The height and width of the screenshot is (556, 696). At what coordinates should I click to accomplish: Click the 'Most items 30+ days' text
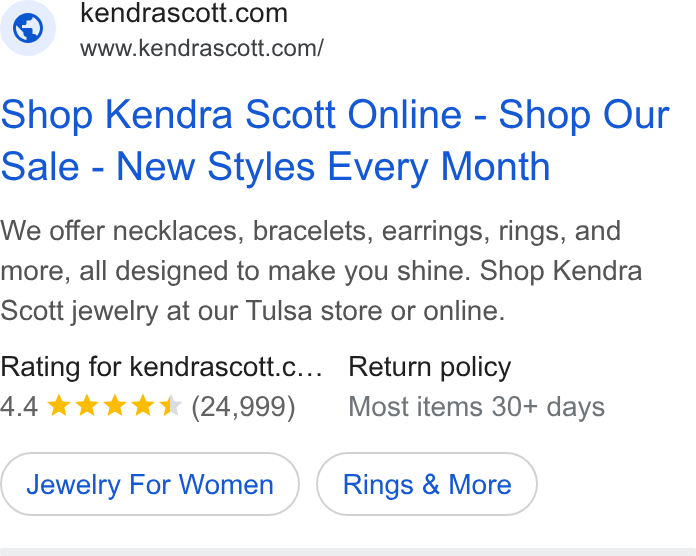(476, 406)
